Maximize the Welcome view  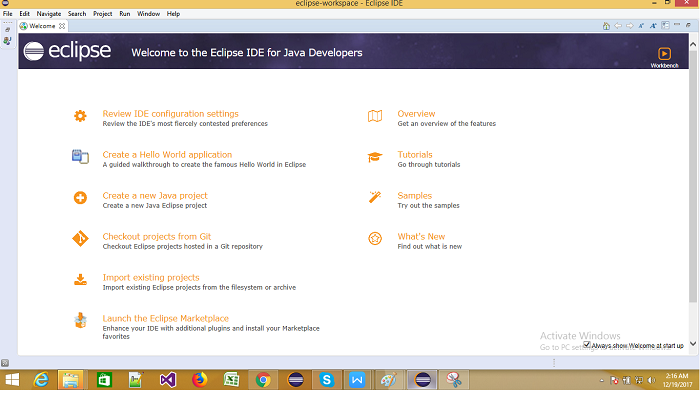tap(688, 25)
